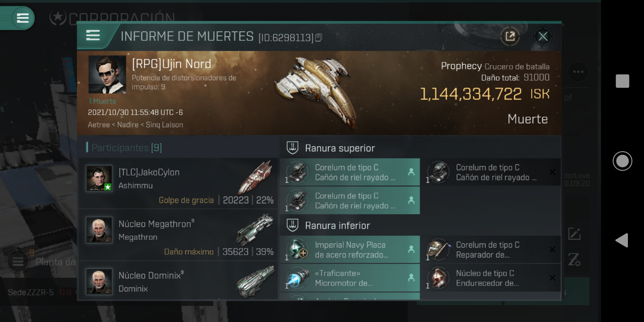
Task: Tap the Android home circle button
Action: click(622, 161)
